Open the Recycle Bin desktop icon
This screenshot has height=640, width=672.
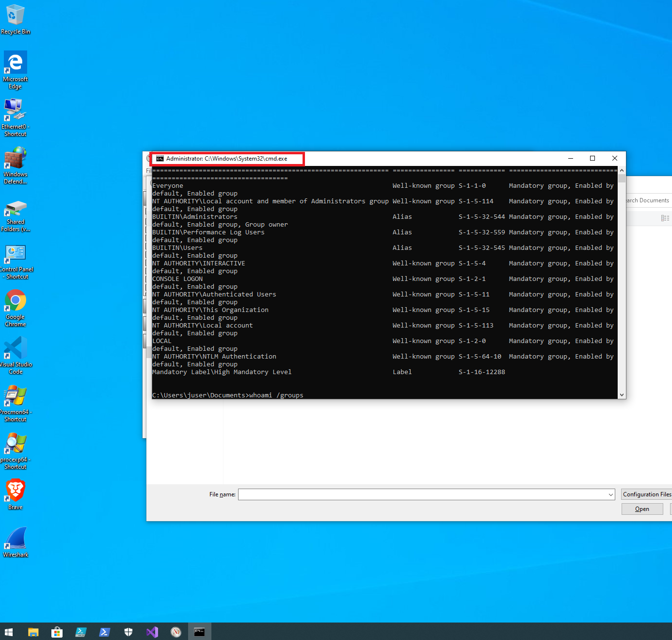[x=15, y=19]
